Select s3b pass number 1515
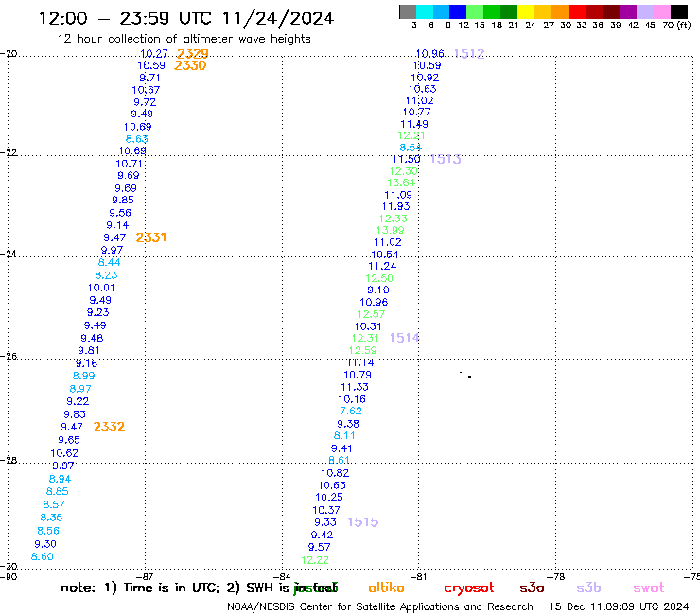The height and width of the screenshot is (615, 700). click(x=363, y=521)
